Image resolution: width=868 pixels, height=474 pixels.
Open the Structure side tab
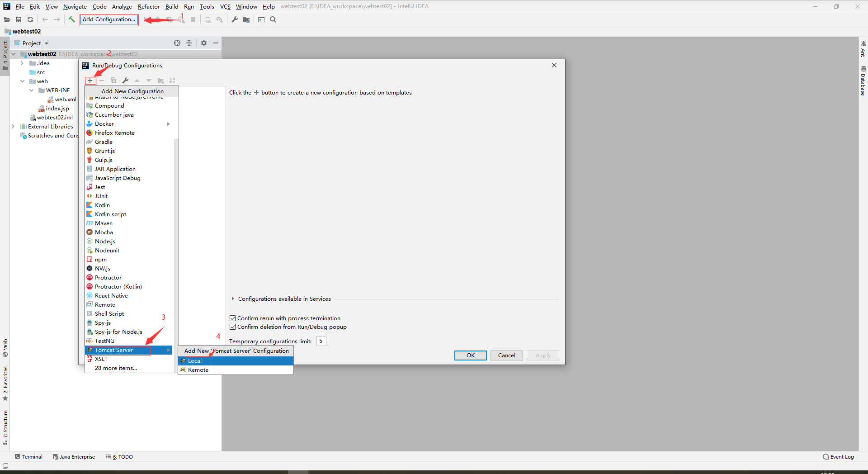tap(5, 427)
